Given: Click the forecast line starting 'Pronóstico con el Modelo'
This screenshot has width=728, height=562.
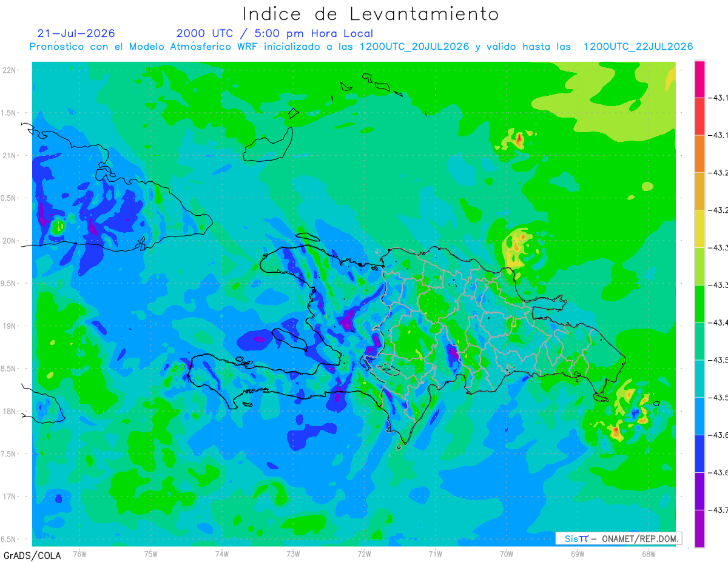Looking at the screenshot, I should (362, 47).
